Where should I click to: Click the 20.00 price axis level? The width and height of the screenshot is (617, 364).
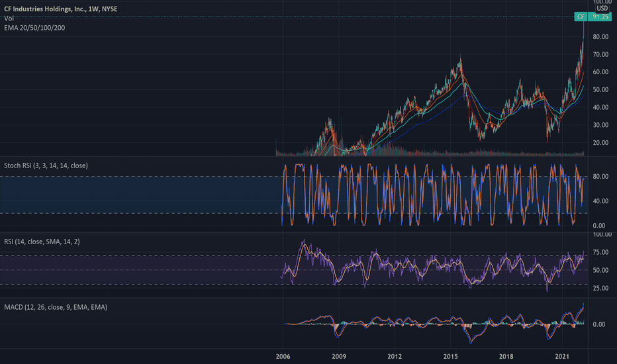(x=600, y=143)
